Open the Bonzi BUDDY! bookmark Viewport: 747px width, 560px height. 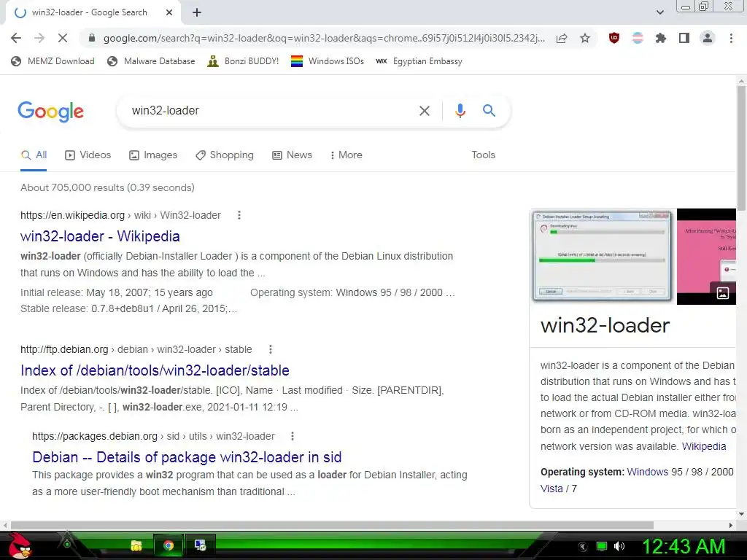[x=243, y=61]
